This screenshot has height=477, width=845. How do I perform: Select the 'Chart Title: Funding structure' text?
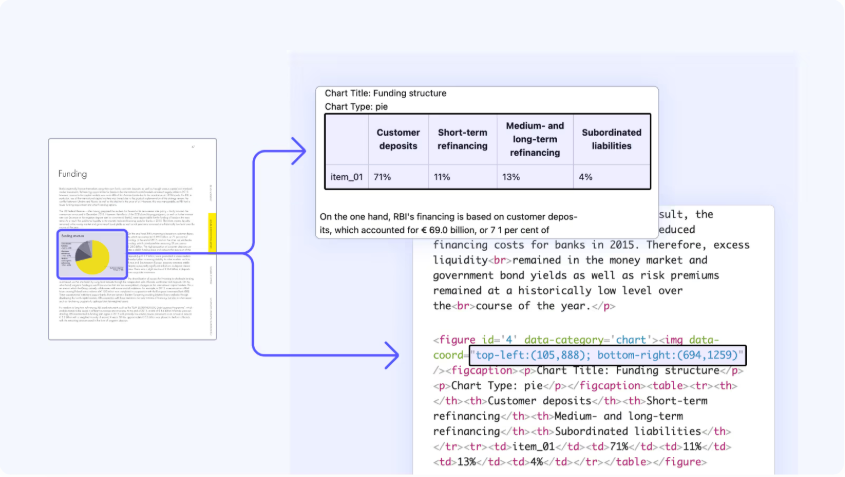[385, 93]
